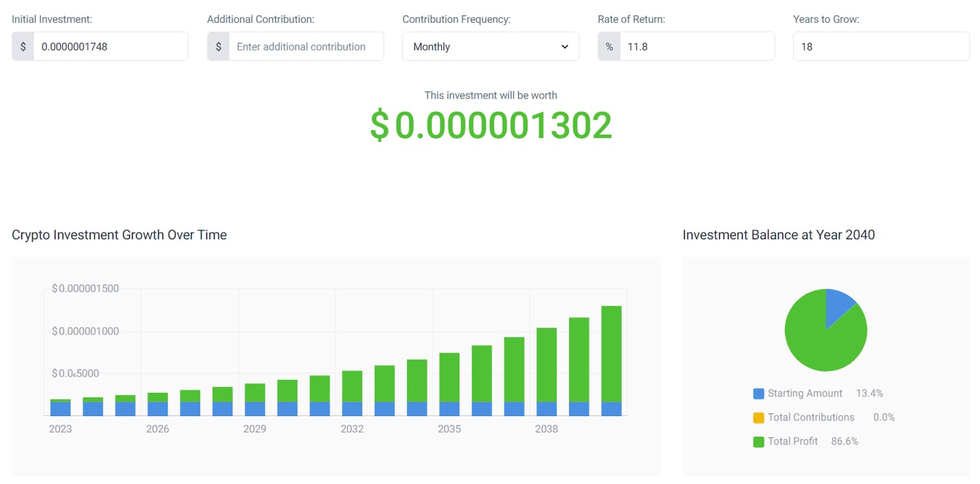This screenshot has width=980, height=484.
Task: Select the blue Starting Amount legend marker
Action: [x=758, y=393]
